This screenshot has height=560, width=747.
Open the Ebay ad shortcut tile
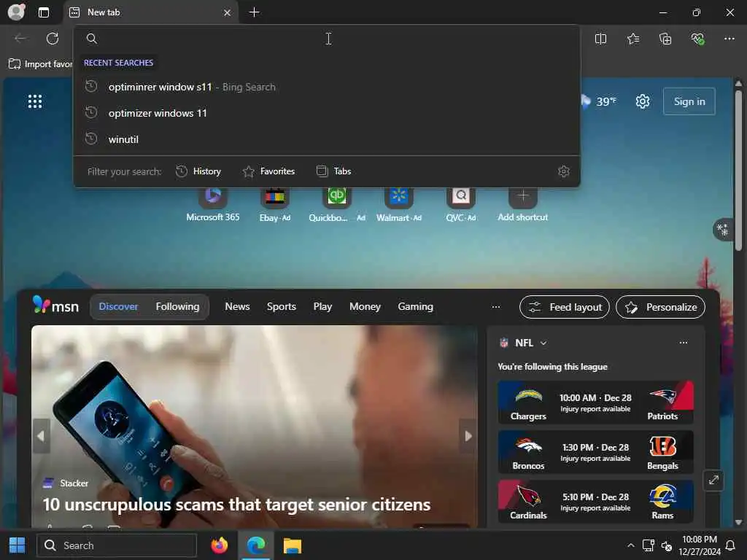click(275, 205)
